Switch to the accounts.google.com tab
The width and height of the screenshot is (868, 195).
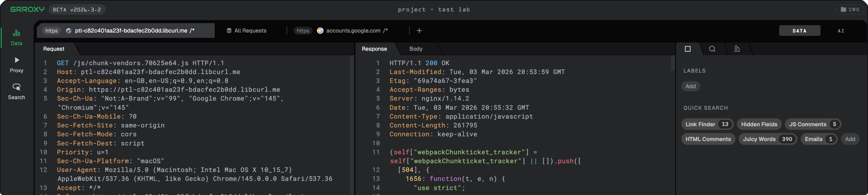[352, 31]
